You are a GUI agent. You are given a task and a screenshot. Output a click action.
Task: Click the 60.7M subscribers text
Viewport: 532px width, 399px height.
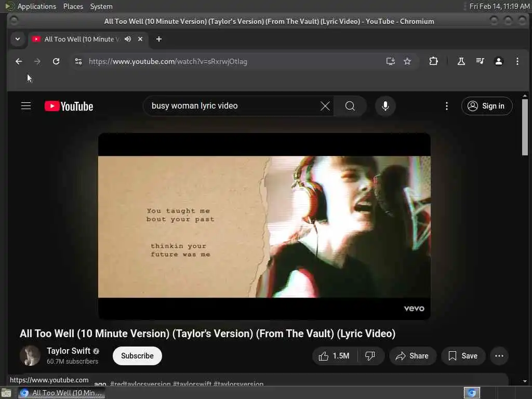[x=73, y=362]
